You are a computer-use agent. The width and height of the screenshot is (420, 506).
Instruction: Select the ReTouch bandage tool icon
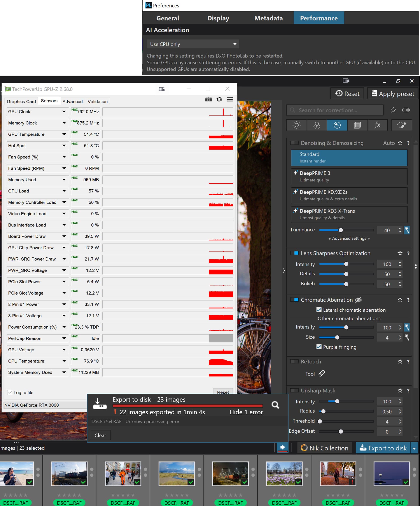coord(322,373)
